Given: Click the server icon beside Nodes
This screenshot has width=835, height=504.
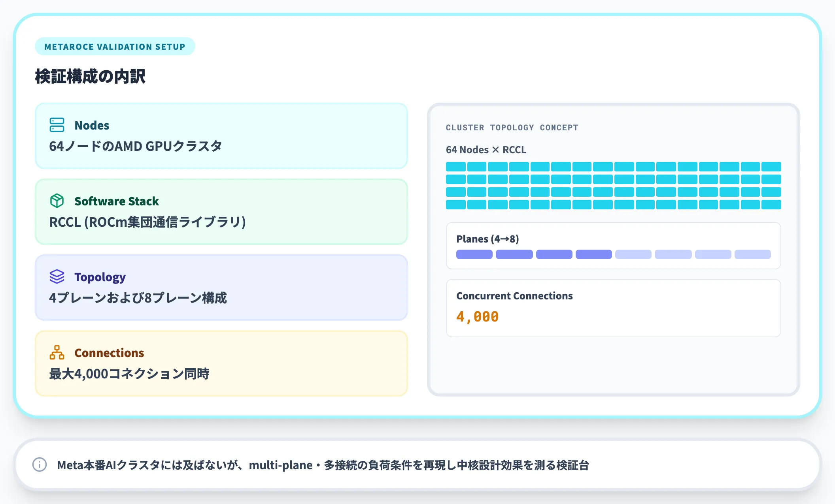Looking at the screenshot, I should tap(57, 125).
